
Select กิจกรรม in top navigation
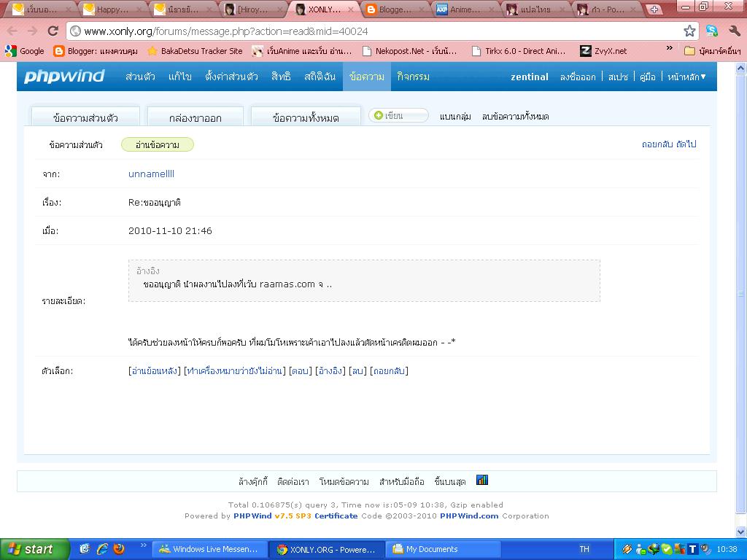(413, 76)
